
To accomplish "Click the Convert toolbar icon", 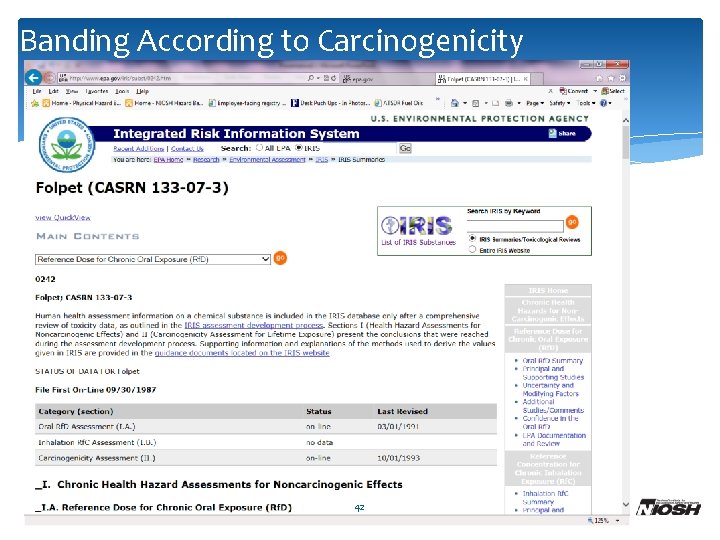I will pos(574,91).
